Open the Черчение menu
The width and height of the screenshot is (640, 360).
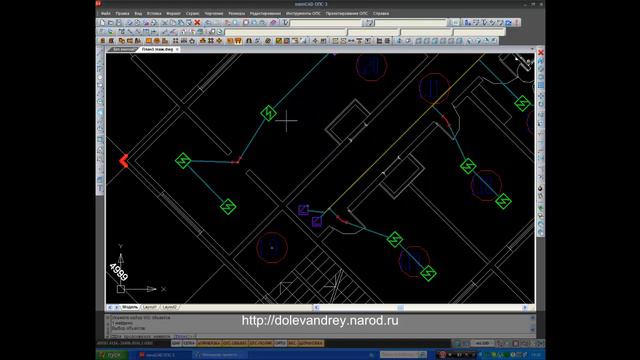coord(214,13)
